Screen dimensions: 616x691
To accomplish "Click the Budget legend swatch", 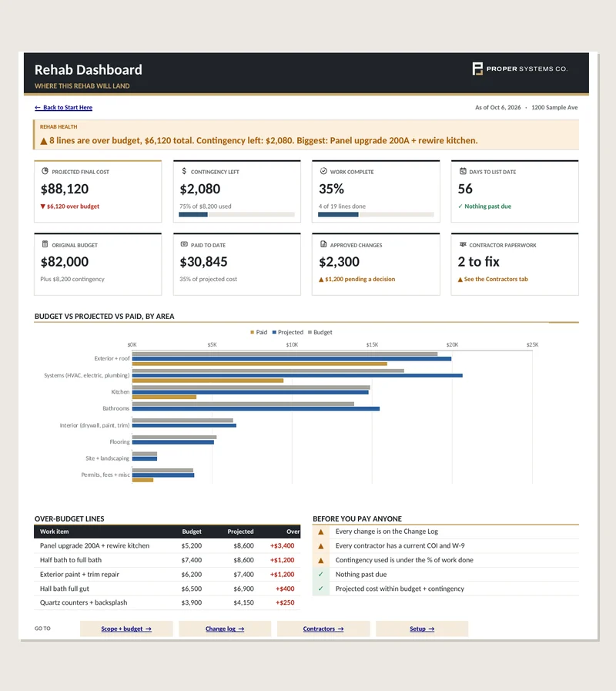I will click(310, 332).
